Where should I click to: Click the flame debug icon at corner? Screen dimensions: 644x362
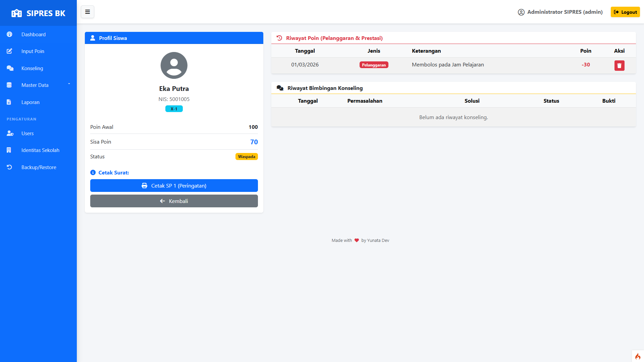pyautogui.click(x=637, y=356)
